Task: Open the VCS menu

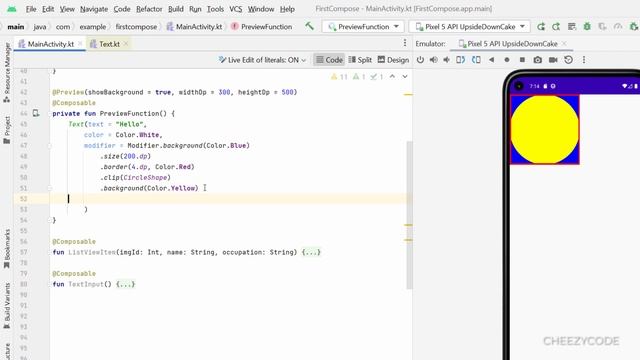Action: click(236, 9)
